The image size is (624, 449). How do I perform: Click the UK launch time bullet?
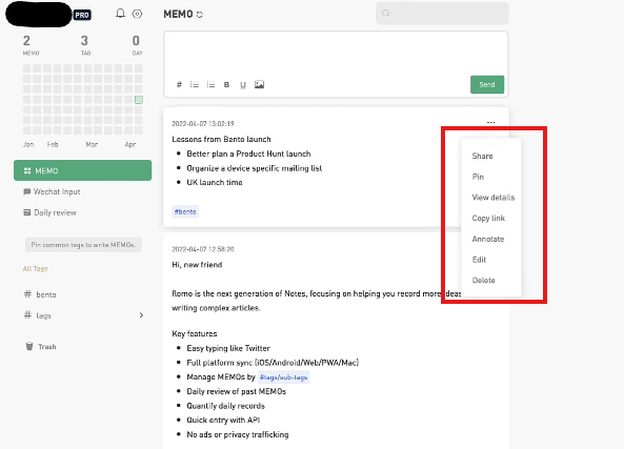pos(214,182)
